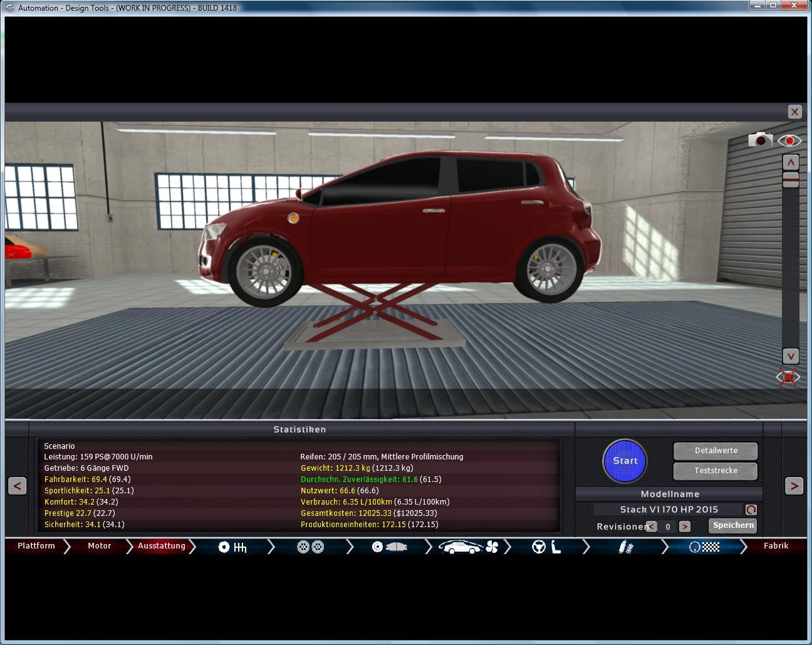Open the steering wheel and seat interior tab

(x=546, y=547)
